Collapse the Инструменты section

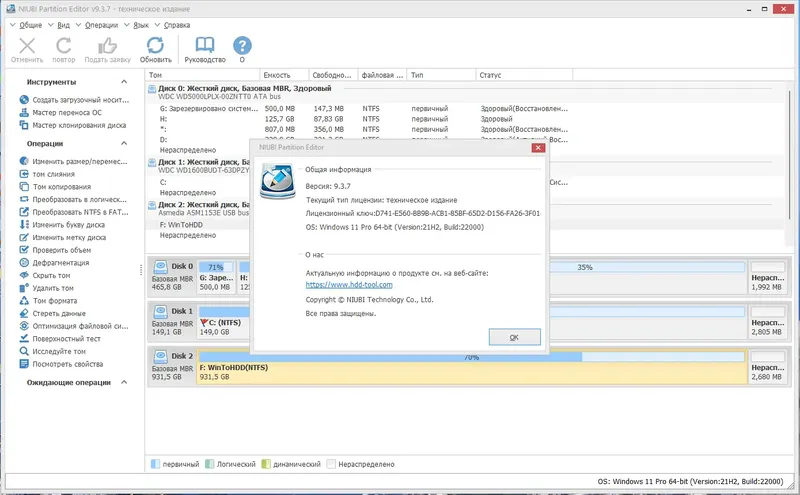pyautogui.click(x=124, y=82)
